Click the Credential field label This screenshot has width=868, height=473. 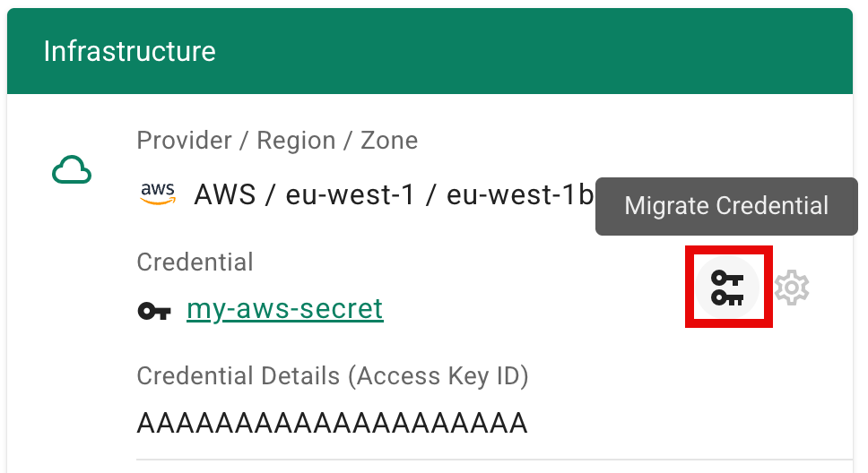pyautogui.click(x=195, y=262)
